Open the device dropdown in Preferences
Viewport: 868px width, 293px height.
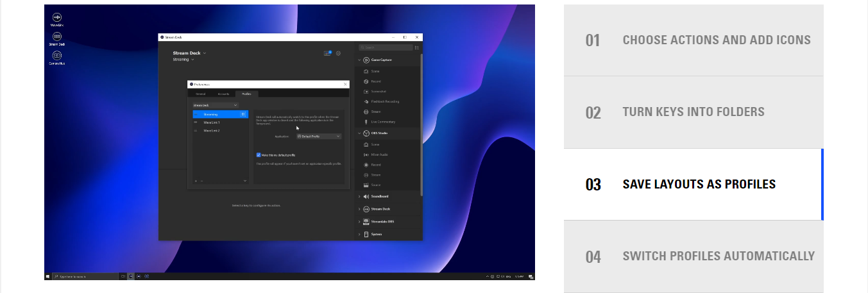(216, 105)
